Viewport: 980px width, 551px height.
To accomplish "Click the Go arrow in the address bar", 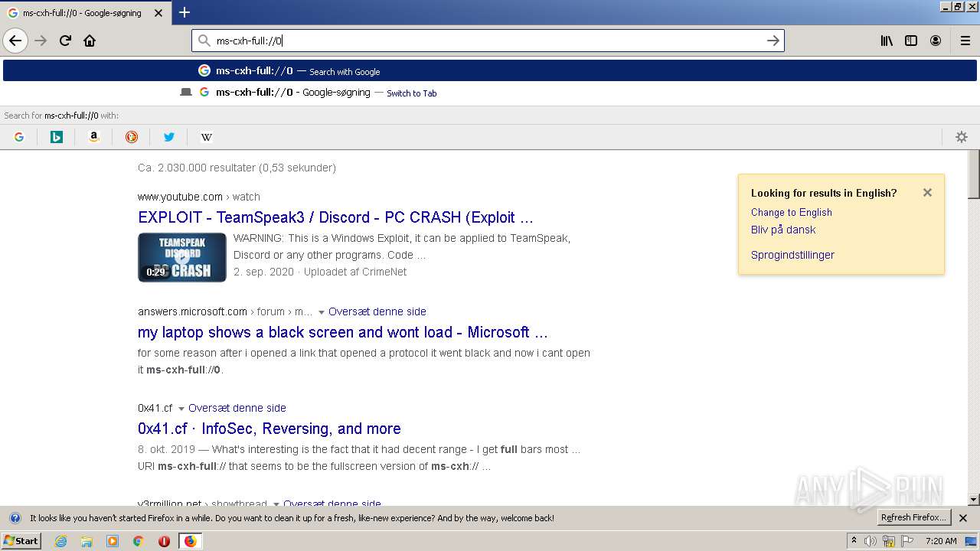I will (x=773, y=41).
